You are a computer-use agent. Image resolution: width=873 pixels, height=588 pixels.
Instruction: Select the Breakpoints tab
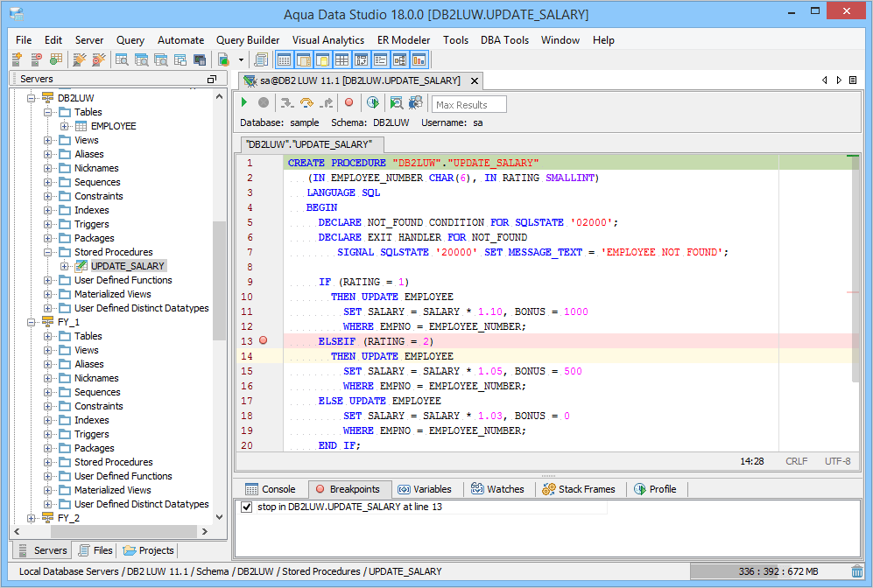tap(349, 488)
